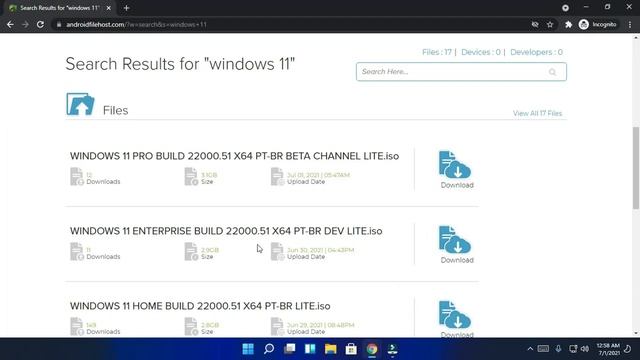Open the View All 17 Files link
This screenshot has height=360, width=640.
click(x=537, y=113)
